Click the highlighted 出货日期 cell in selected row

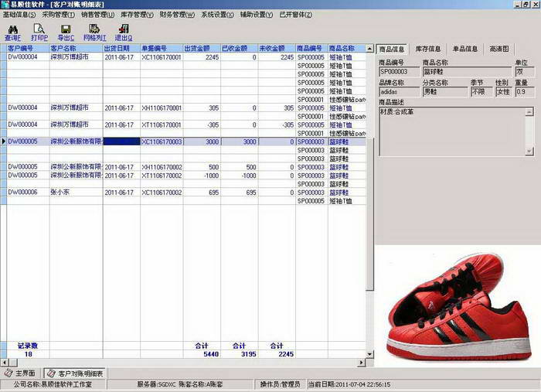pos(121,141)
